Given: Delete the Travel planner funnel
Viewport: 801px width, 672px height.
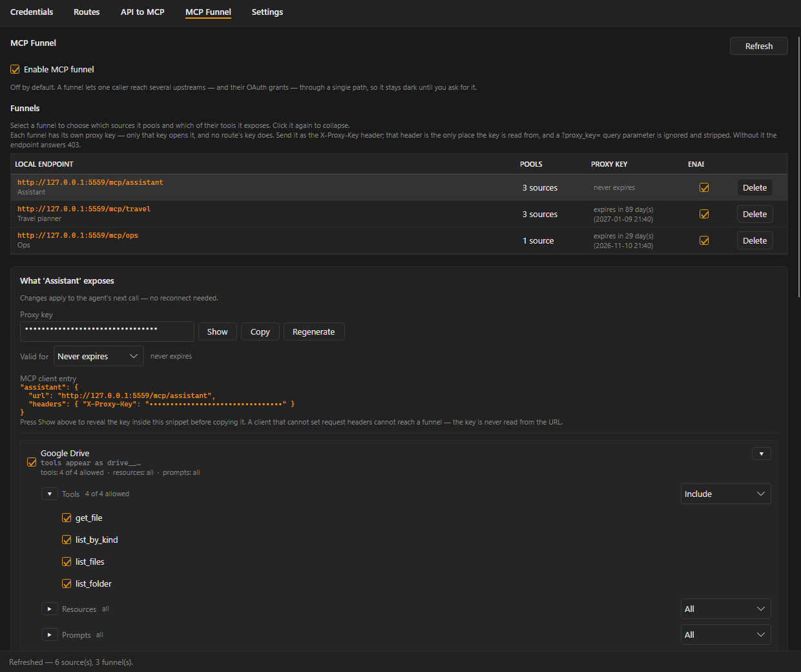Looking at the screenshot, I should point(754,214).
